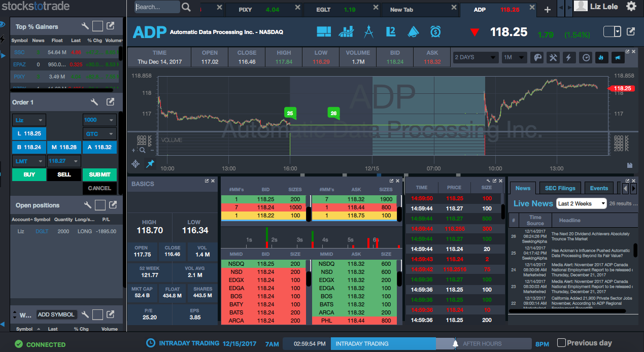644x352 pixels.
Task: Click the plus zoom-in icon on chart
Action: tap(134, 150)
